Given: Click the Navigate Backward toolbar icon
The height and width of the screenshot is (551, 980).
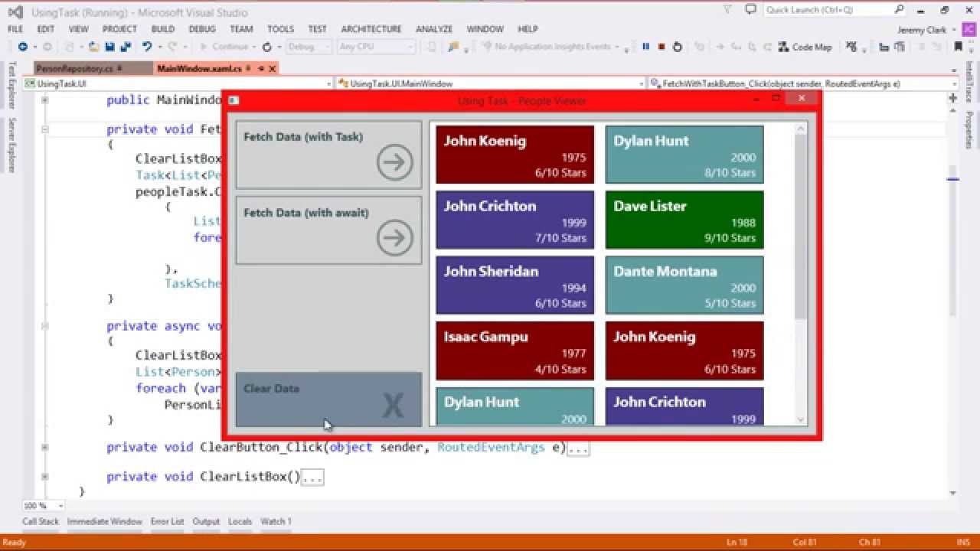Looking at the screenshot, I should tap(22, 47).
